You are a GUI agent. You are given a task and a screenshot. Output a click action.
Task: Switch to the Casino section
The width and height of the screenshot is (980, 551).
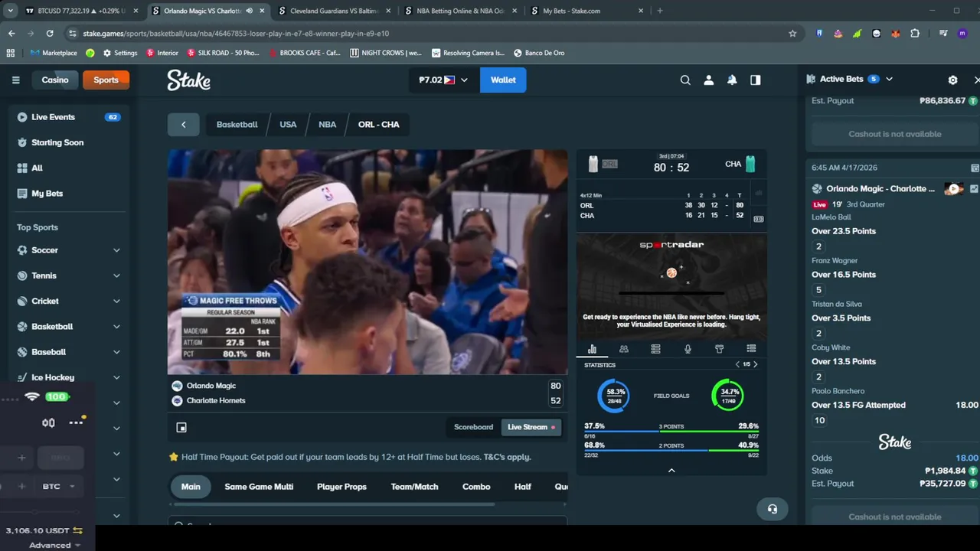pyautogui.click(x=55, y=80)
